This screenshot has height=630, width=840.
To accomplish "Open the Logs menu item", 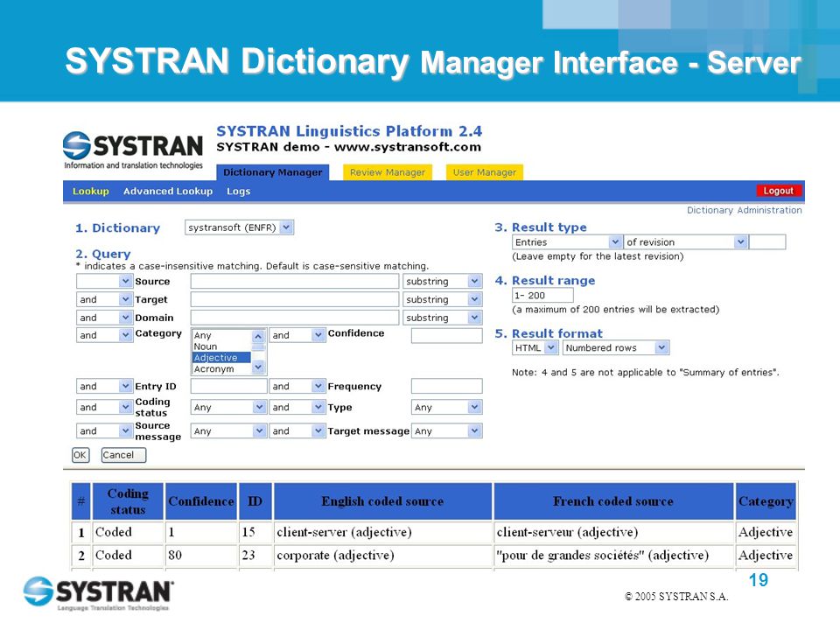I will click(x=238, y=192).
